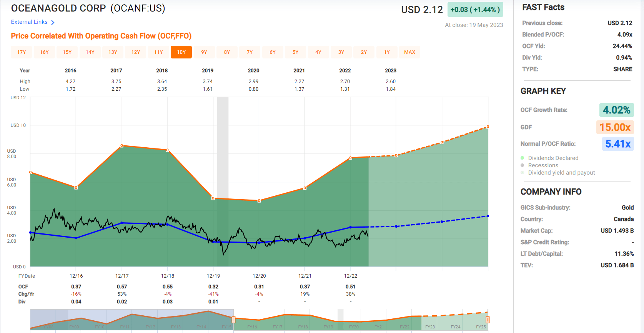Click the OCEANAGOLD CORP title
The image size is (644, 333).
(x=58, y=8)
